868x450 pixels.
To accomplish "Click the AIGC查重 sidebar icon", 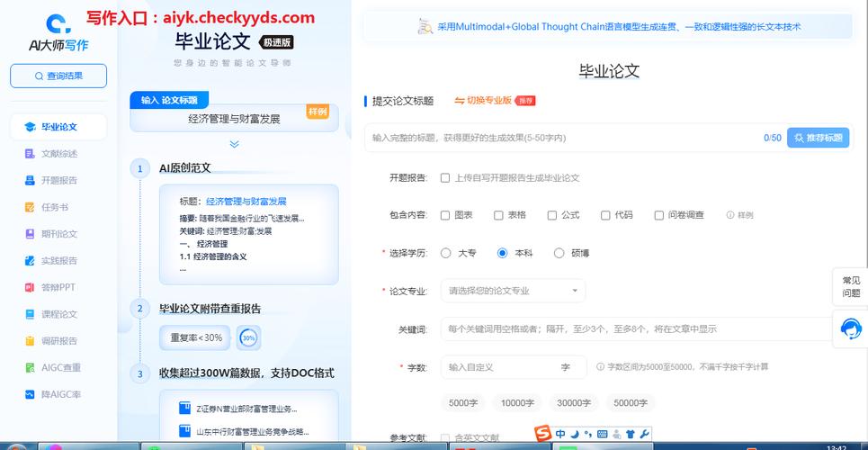I will click(x=30, y=367).
